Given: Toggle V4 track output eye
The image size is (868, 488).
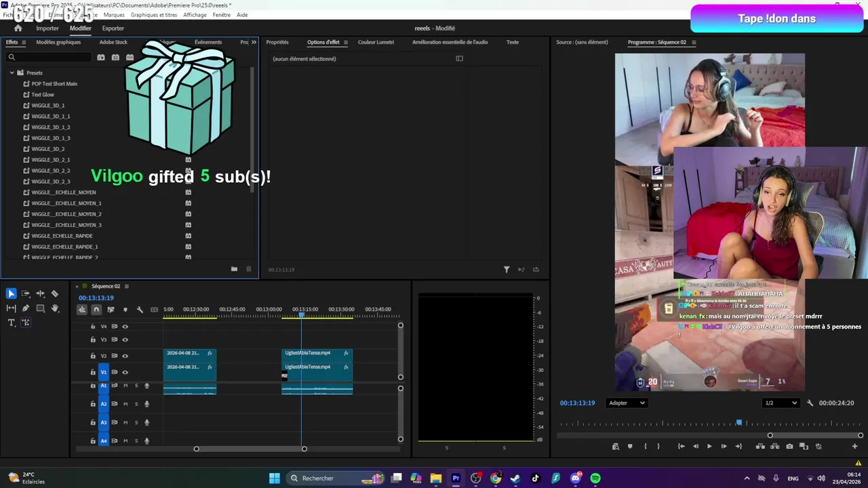Looking at the screenshot, I should [x=125, y=327].
